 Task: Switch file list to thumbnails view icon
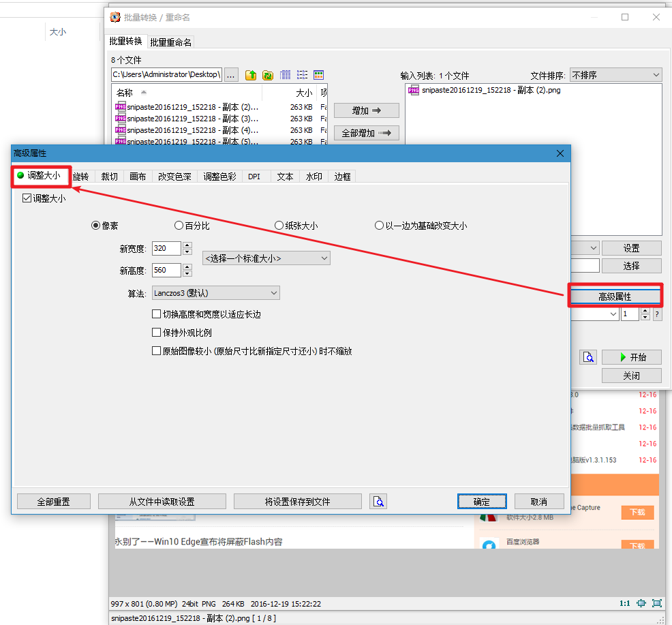pyautogui.click(x=318, y=75)
